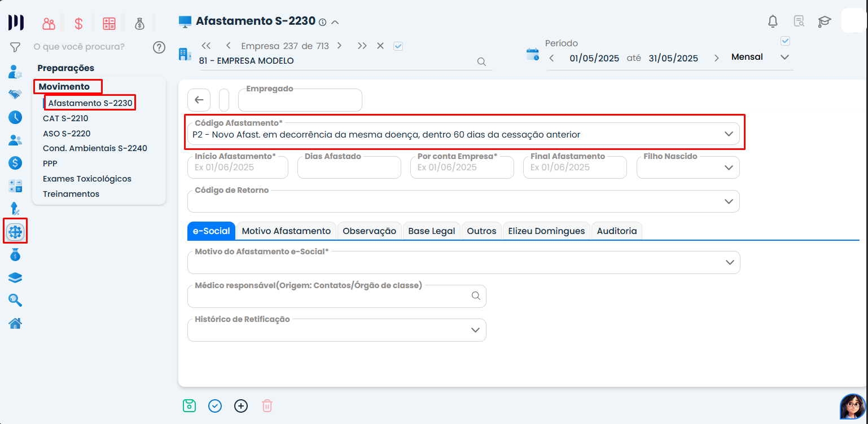Open ASO S-2220 in Movimento menu
The height and width of the screenshot is (424, 868).
click(67, 134)
